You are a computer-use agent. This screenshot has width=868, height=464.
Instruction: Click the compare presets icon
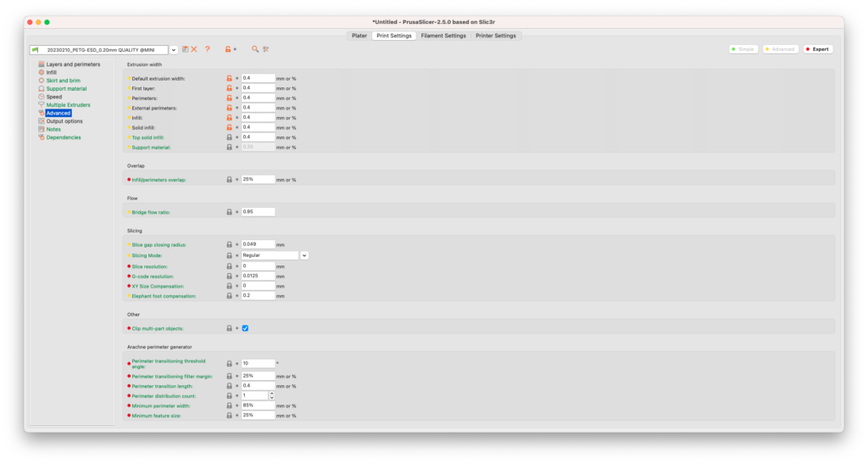(265, 49)
